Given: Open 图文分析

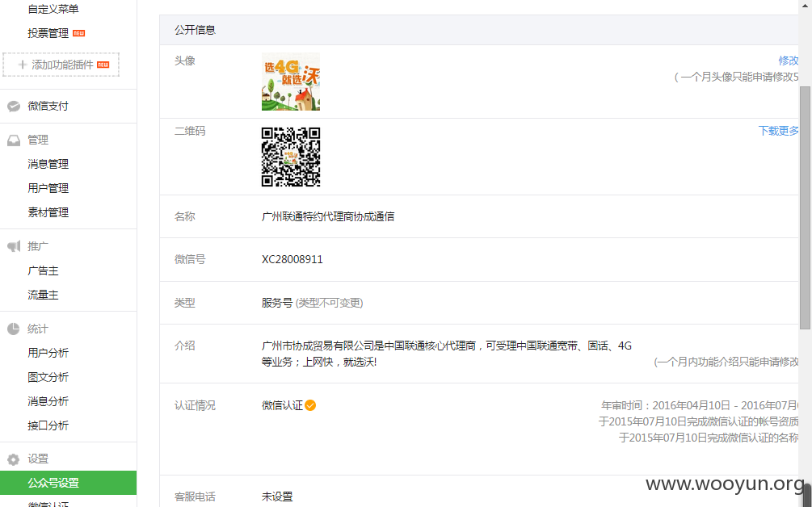Looking at the screenshot, I should (48, 377).
